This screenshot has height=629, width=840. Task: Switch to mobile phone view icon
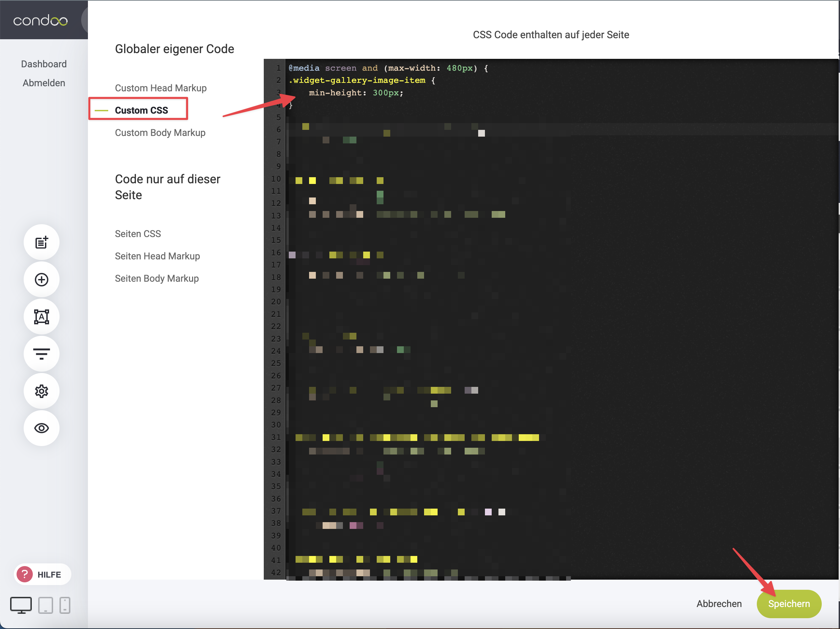[65, 605]
